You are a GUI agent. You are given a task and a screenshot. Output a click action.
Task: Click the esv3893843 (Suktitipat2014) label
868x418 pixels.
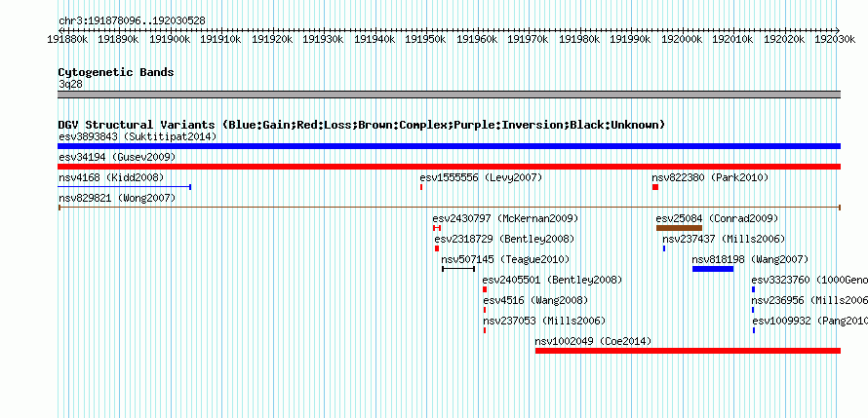point(138,136)
